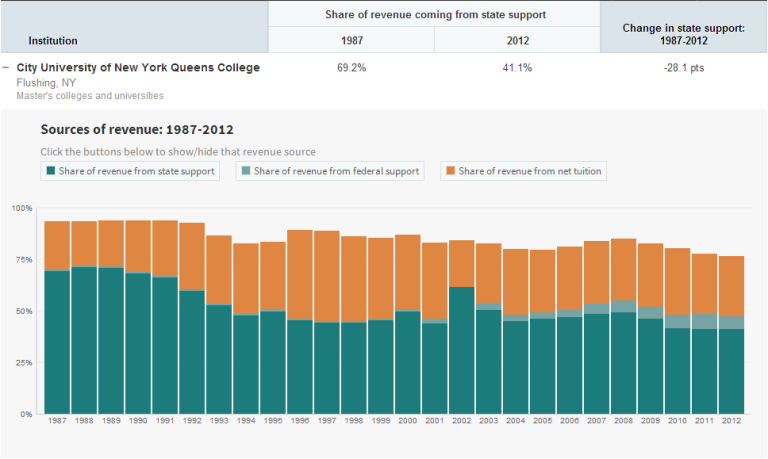Viewport: 768px width, 459px height.
Task: Click the -28.1 pts change value
Action: [x=683, y=68]
